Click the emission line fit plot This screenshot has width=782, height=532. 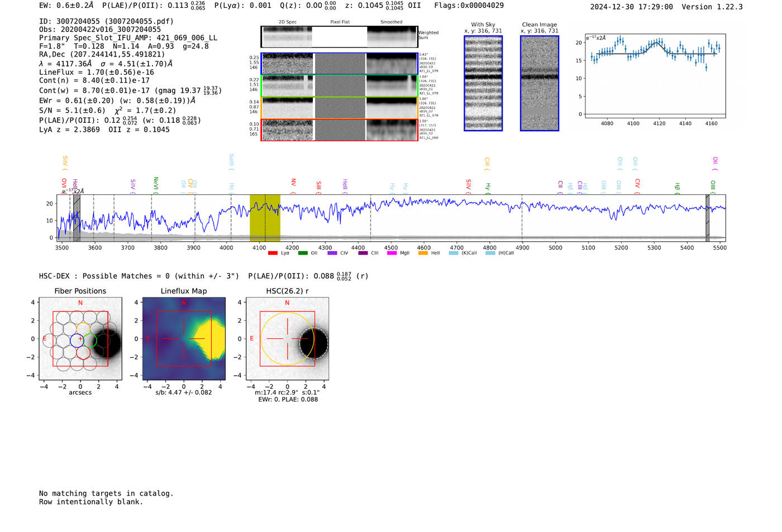(x=655, y=76)
